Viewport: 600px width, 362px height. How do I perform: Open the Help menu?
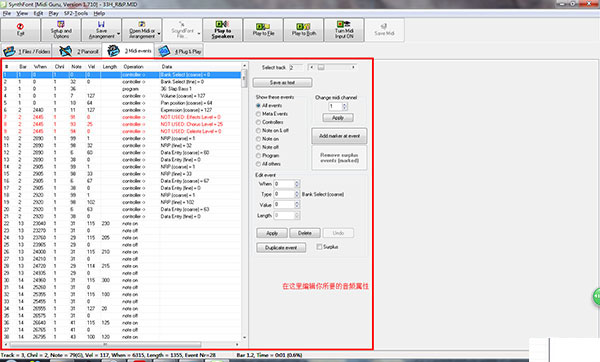[x=99, y=13]
